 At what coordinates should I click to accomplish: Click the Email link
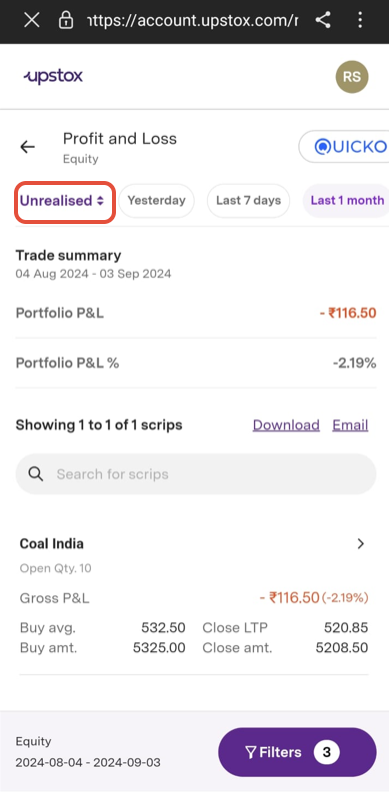[350, 425]
